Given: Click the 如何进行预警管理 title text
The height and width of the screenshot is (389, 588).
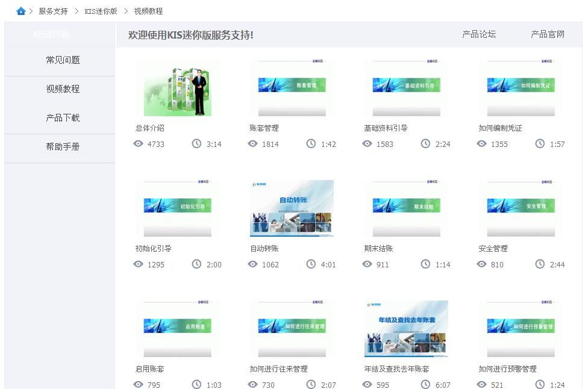Looking at the screenshot, I should (x=508, y=369).
